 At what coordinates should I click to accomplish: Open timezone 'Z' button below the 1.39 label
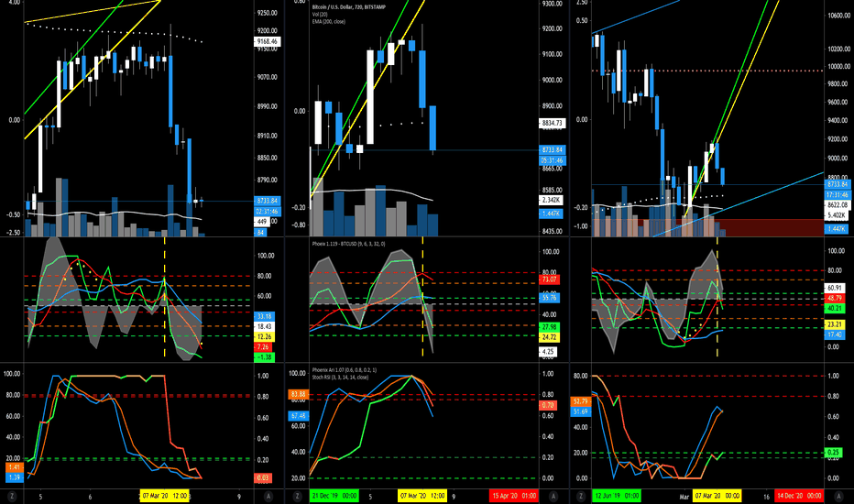[x=12, y=497]
